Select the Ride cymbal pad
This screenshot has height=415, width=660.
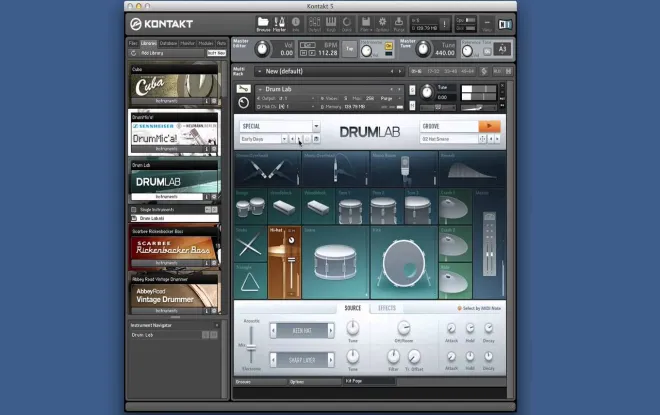455,281
